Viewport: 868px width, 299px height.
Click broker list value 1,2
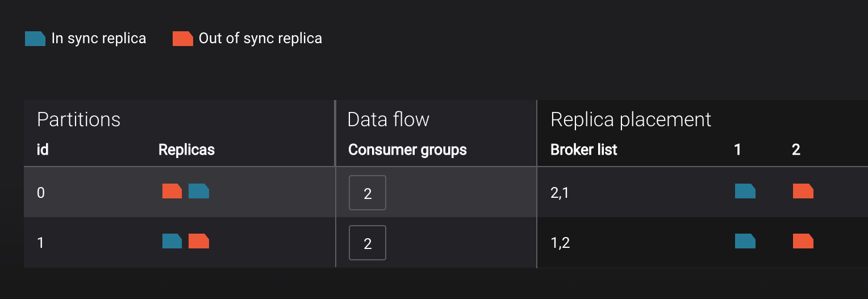pos(560,243)
